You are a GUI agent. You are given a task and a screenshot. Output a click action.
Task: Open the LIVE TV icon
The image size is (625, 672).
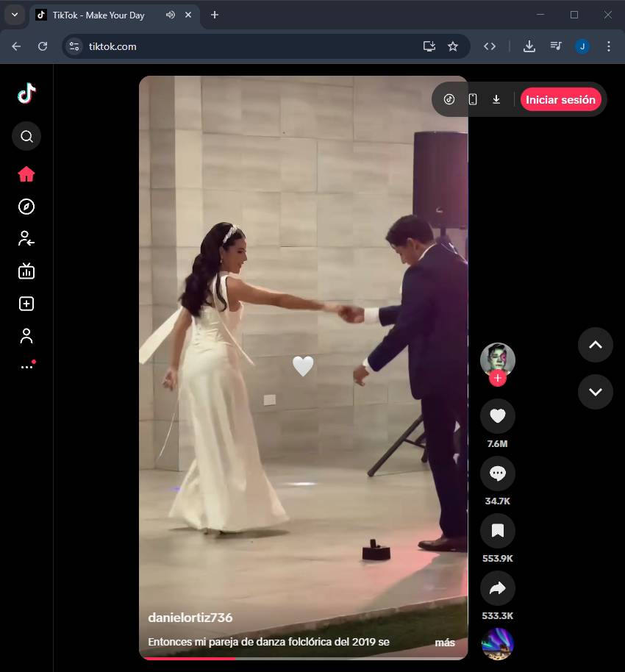coord(26,271)
